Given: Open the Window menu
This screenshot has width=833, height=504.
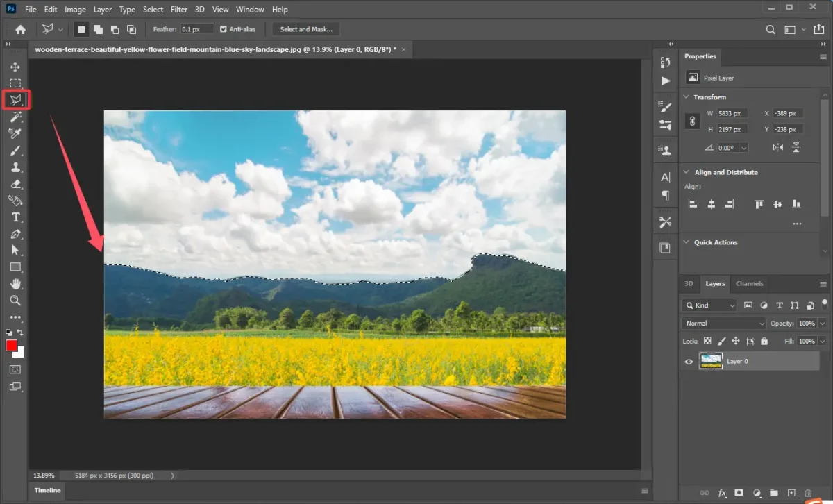Looking at the screenshot, I should click(x=250, y=10).
